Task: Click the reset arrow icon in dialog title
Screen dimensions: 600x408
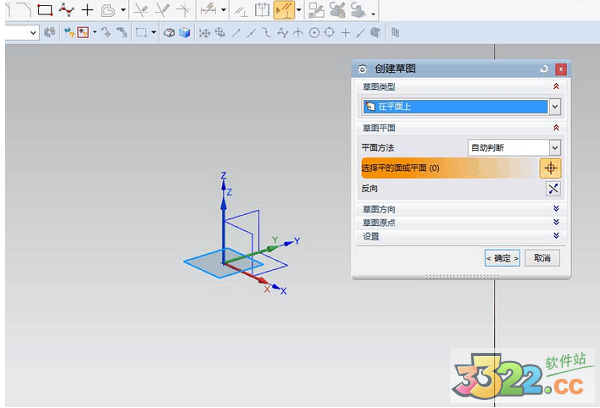Action: point(543,69)
